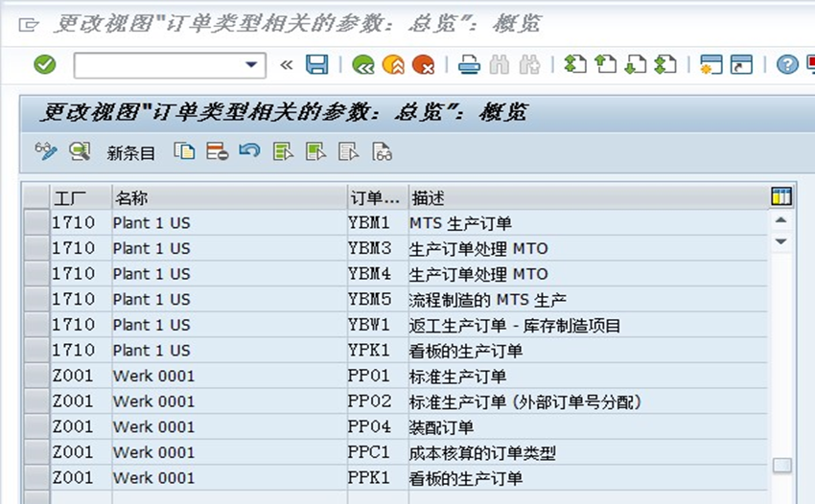
Task: Create New Session window icon
Action: pos(711,65)
